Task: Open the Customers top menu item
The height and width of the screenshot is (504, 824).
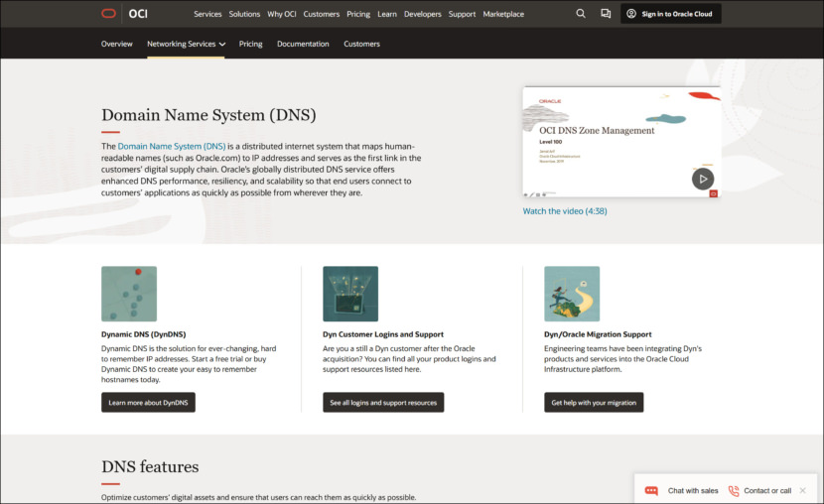Action: (x=321, y=14)
